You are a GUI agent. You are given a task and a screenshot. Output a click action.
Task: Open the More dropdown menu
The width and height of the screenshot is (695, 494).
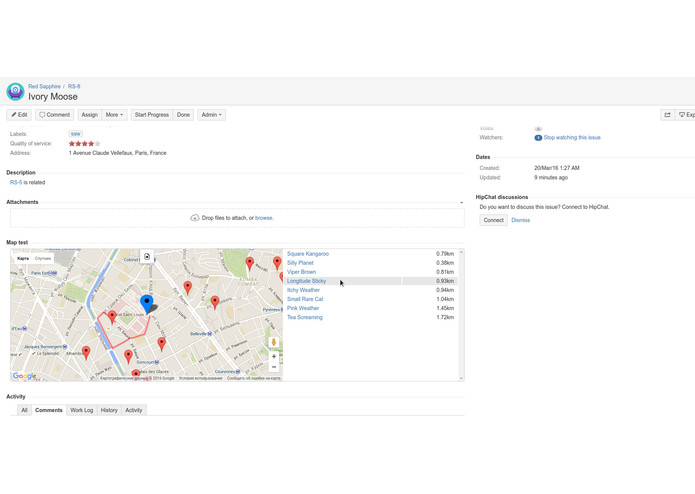pyautogui.click(x=114, y=115)
